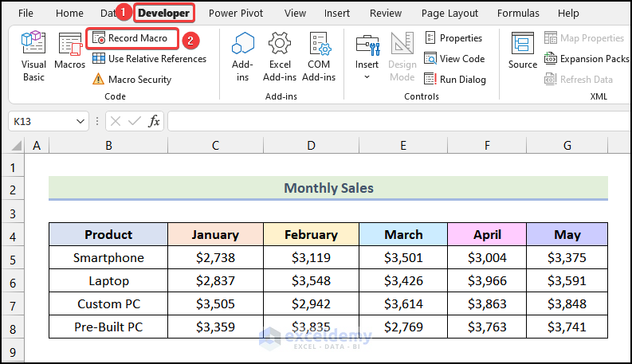The width and height of the screenshot is (632, 364).
Task: Start recording with Record Macro
Action: (132, 38)
